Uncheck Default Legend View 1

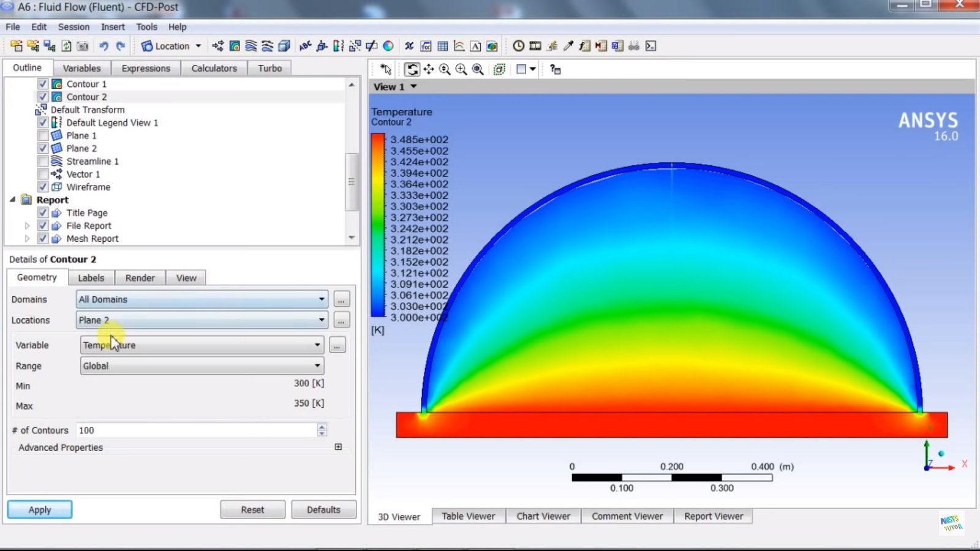(x=43, y=122)
